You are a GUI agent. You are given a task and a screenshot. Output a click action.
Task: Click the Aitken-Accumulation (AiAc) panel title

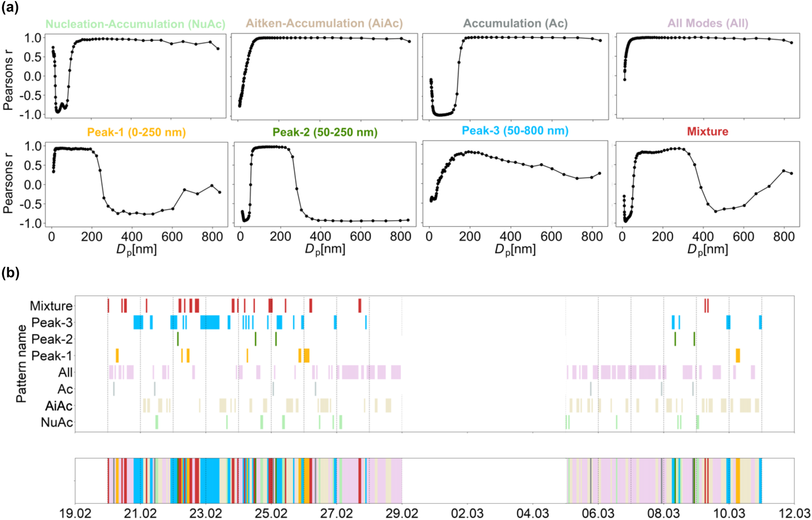(324, 23)
